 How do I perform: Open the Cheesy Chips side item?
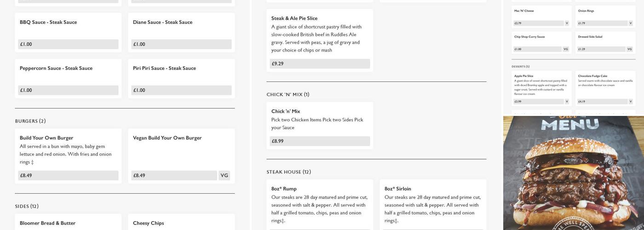click(x=149, y=223)
